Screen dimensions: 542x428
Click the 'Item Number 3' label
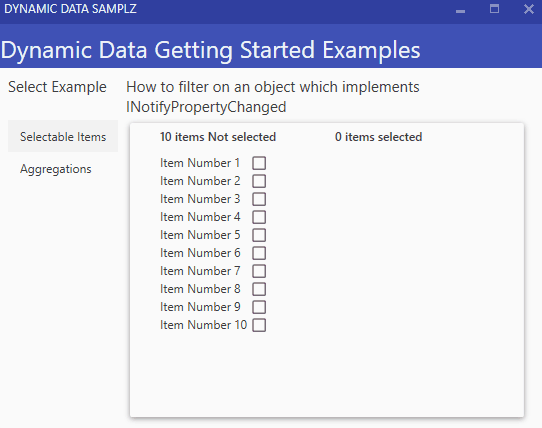pos(200,199)
